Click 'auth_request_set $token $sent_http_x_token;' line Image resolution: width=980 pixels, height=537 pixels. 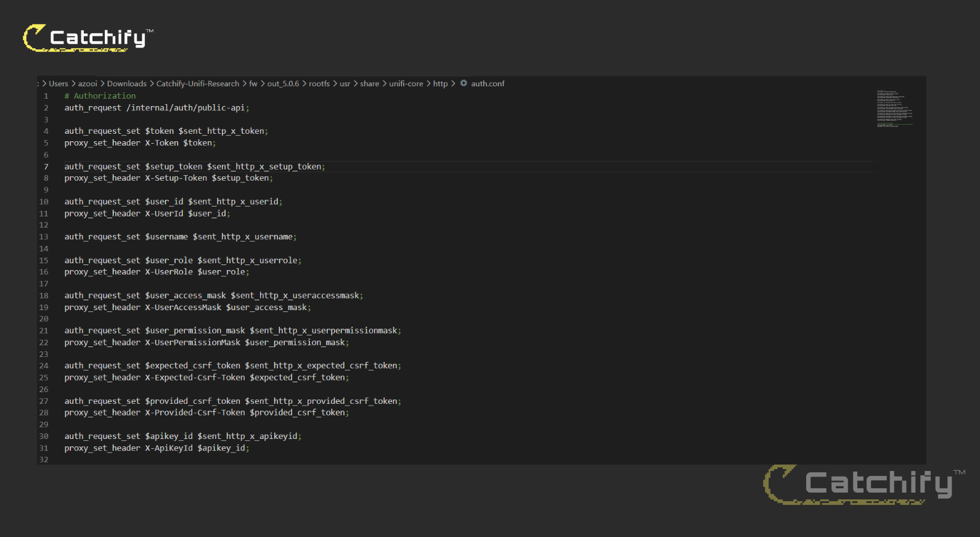point(166,131)
